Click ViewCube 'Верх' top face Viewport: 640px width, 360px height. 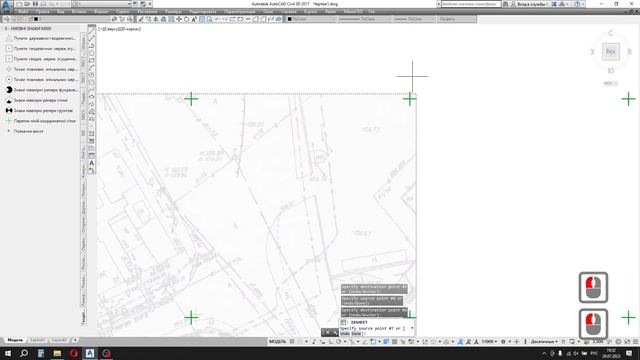[x=611, y=51]
